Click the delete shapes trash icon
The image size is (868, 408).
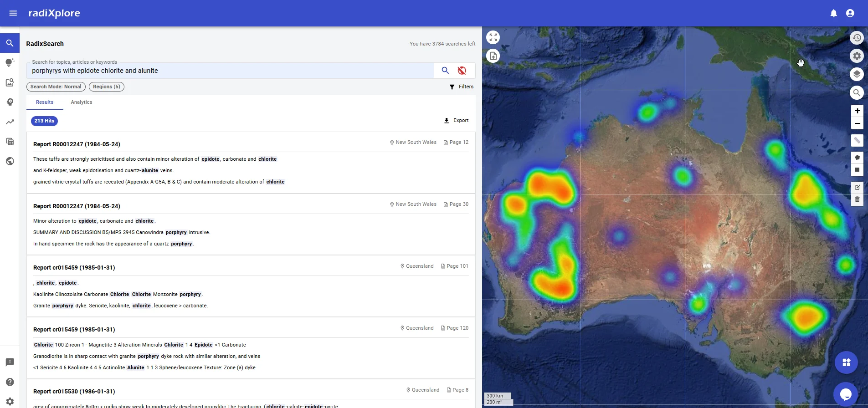coord(857,199)
